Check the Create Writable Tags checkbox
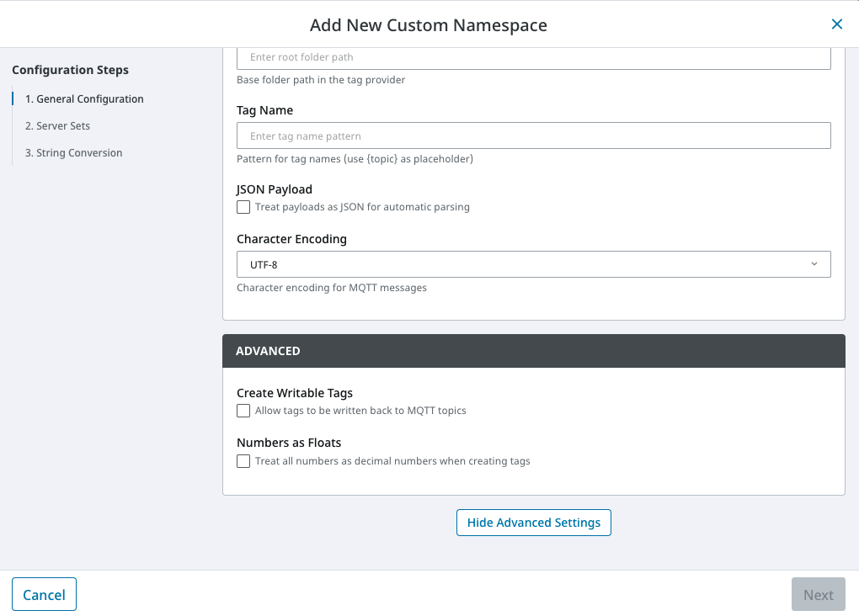The height and width of the screenshot is (616, 859). click(243, 411)
